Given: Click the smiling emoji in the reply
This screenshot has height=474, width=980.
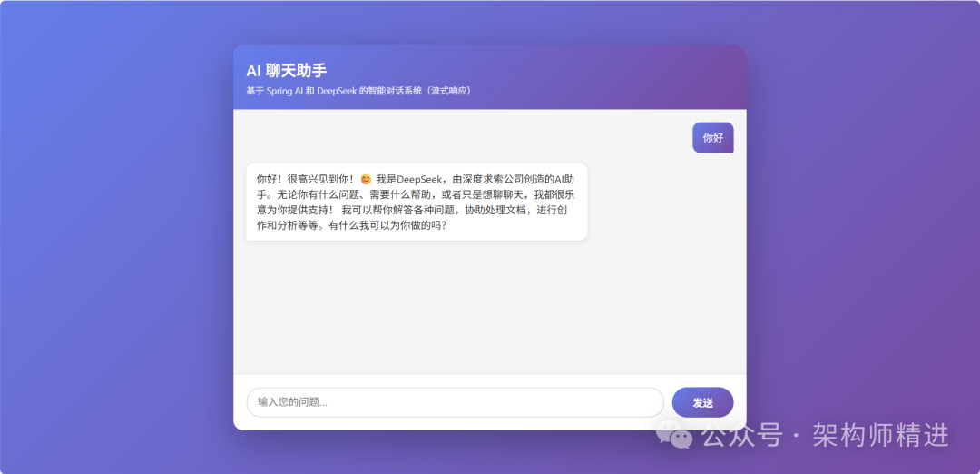Looking at the screenshot, I should [367, 179].
